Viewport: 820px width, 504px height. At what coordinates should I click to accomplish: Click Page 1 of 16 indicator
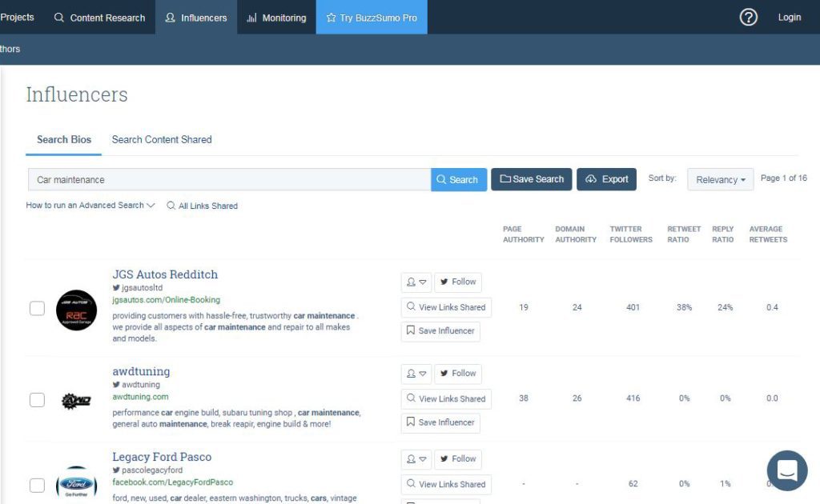coord(783,178)
